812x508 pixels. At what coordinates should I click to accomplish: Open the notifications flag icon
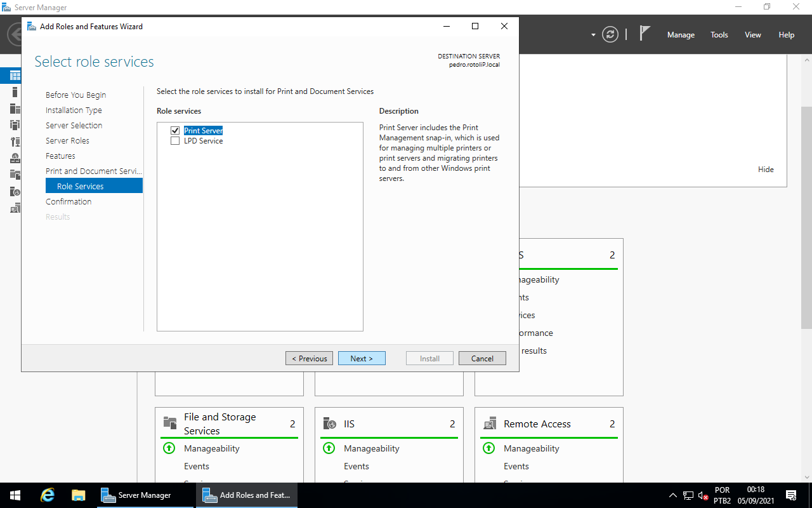tap(645, 34)
